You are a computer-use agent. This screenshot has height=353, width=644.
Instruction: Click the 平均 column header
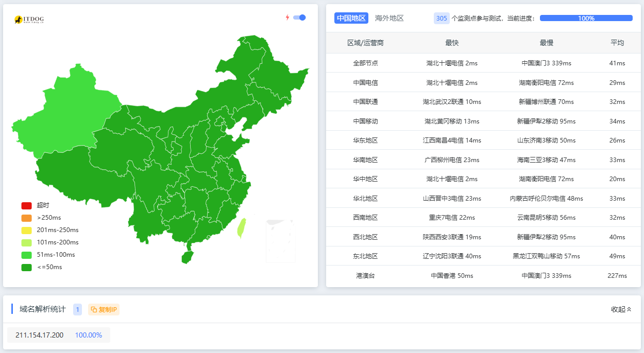(x=617, y=43)
